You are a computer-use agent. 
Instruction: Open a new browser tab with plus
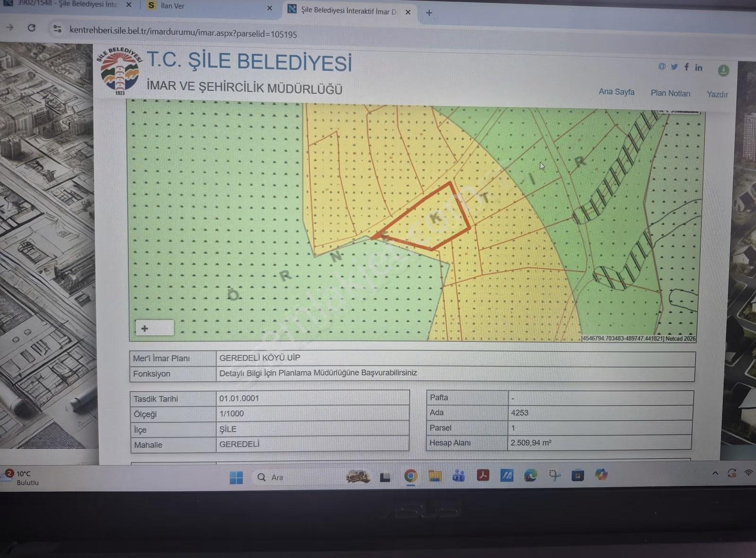point(429,13)
